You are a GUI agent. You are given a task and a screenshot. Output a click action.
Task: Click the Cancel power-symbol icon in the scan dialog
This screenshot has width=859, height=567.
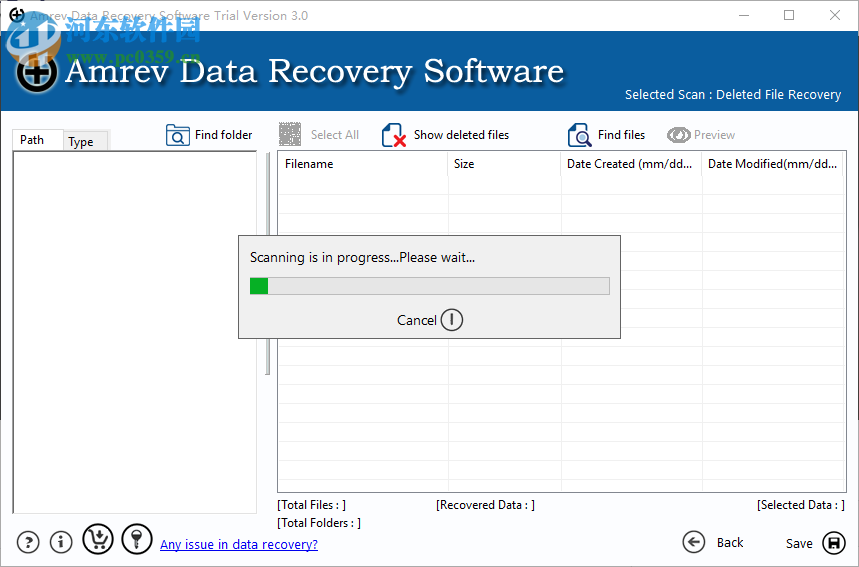point(452,319)
